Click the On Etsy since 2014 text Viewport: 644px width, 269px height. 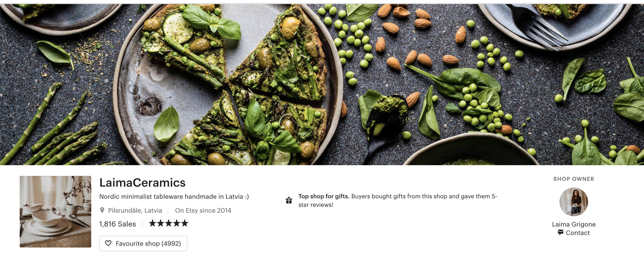pyautogui.click(x=203, y=210)
